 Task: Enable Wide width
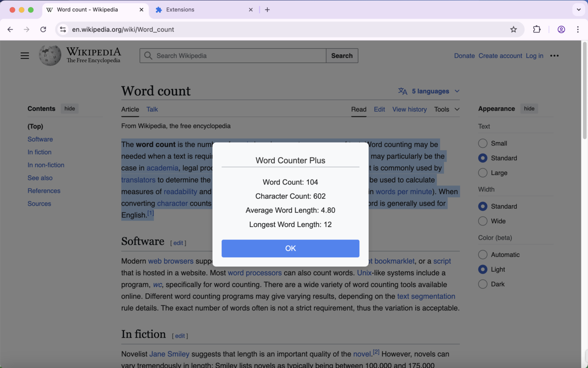coord(483,221)
